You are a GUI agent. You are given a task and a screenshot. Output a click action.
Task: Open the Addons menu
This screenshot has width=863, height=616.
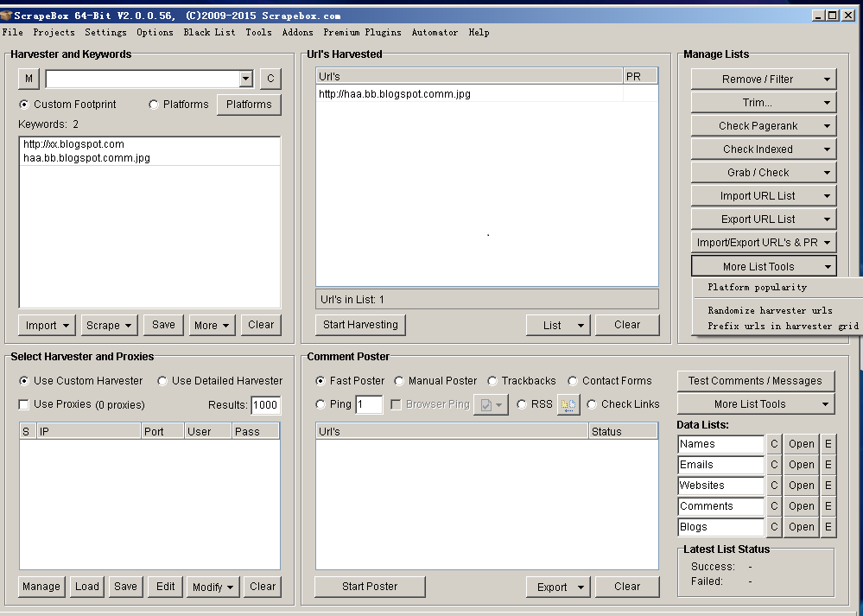pyautogui.click(x=297, y=33)
